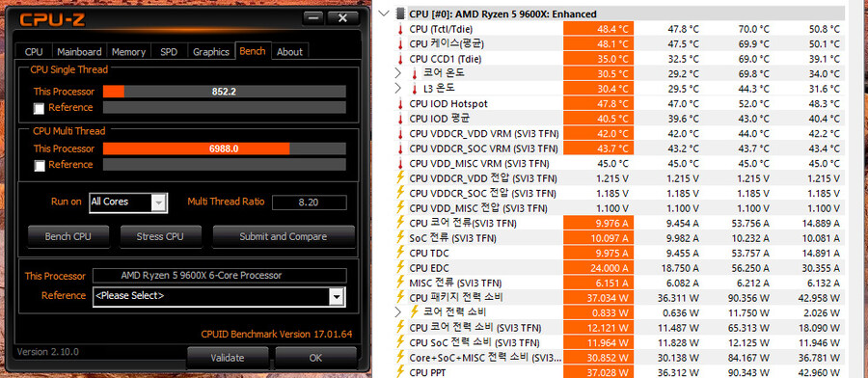Image resolution: width=868 pixels, height=378 pixels.
Task: Enable Reference checkbox under CPU Multi Thread
Action: point(39,166)
